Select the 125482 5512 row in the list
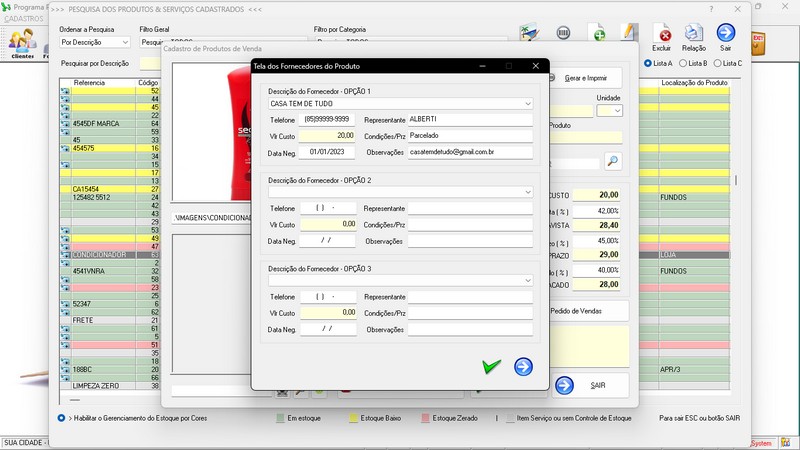The width and height of the screenshot is (800, 450). (x=110, y=197)
